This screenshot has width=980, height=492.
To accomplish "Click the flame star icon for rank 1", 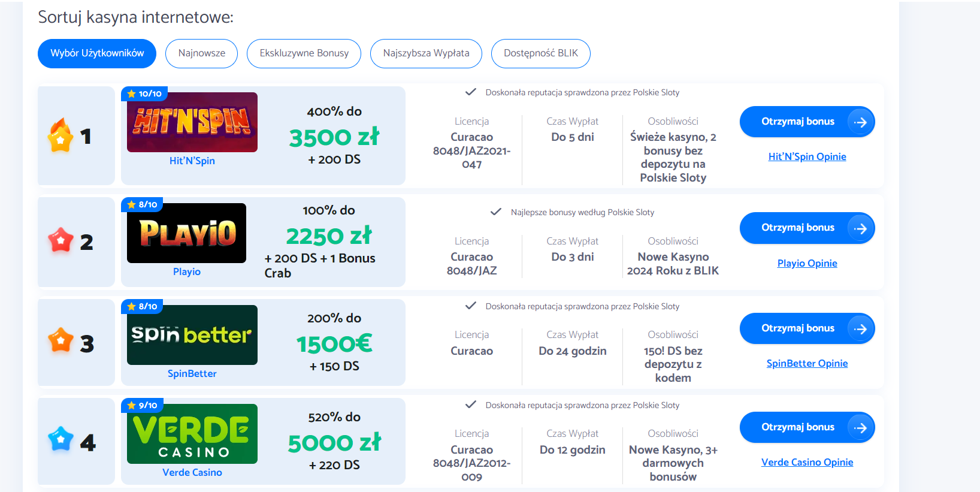I will point(61,135).
